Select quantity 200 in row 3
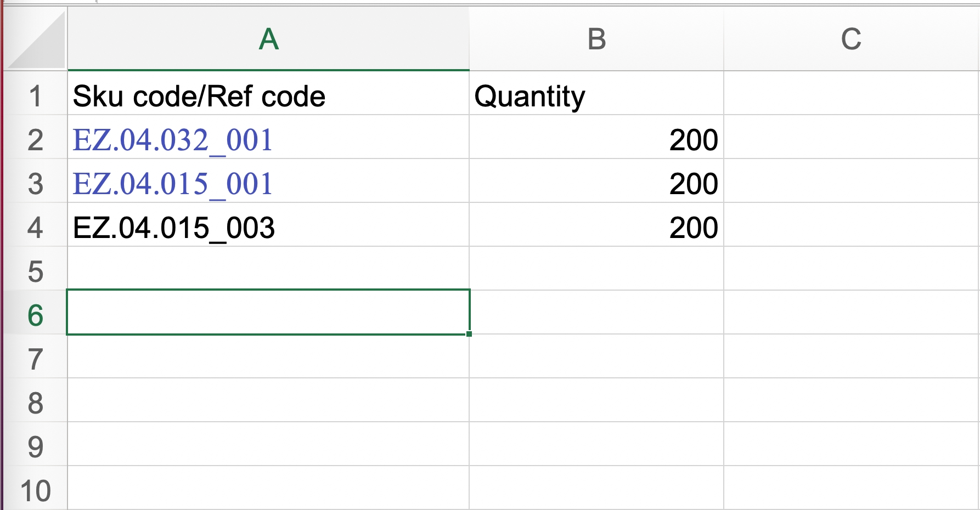The height and width of the screenshot is (510, 980). pos(693,184)
